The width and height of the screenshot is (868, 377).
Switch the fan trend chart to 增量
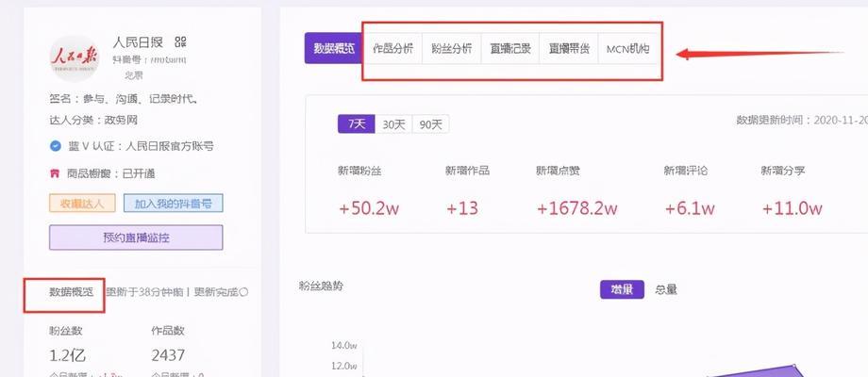pos(622,289)
